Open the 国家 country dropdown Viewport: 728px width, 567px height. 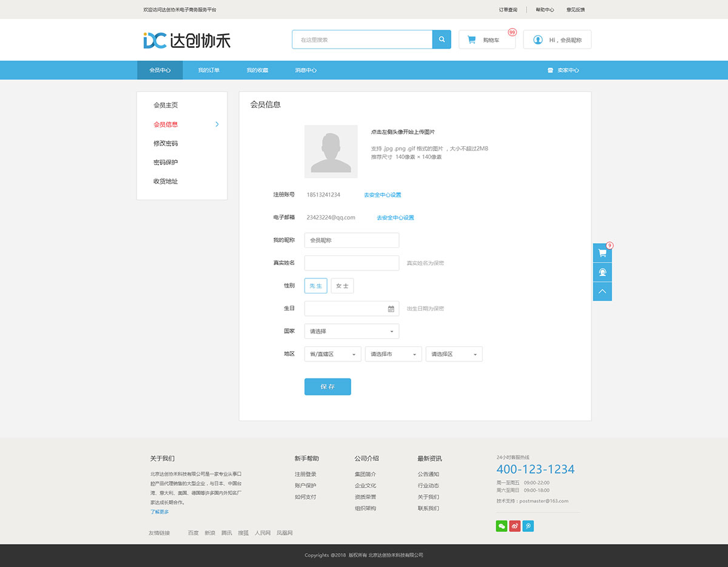351,330
